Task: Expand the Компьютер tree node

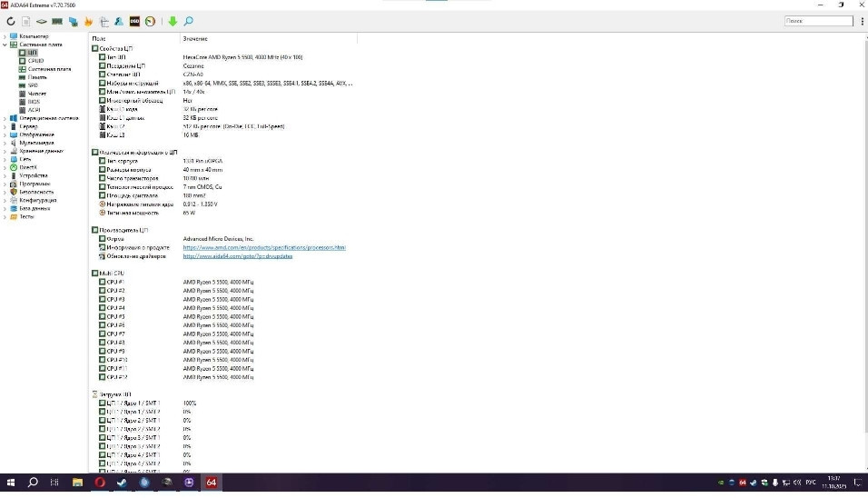Action: (x=5, y=36)
